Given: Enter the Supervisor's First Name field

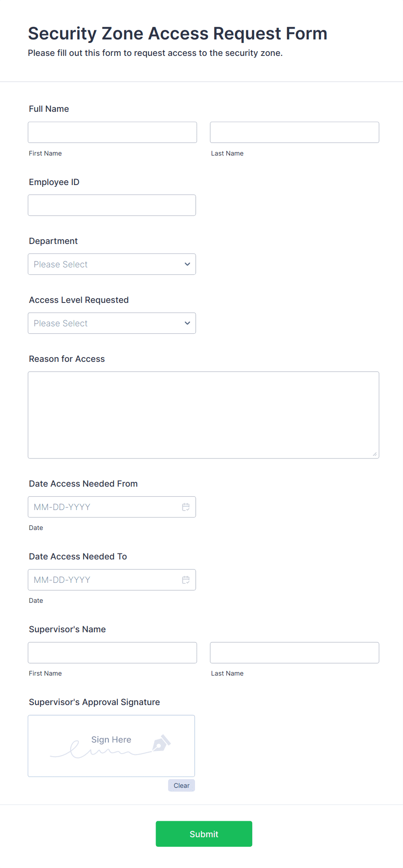Looking at the screenshot, I should click(x=112, y=653).
